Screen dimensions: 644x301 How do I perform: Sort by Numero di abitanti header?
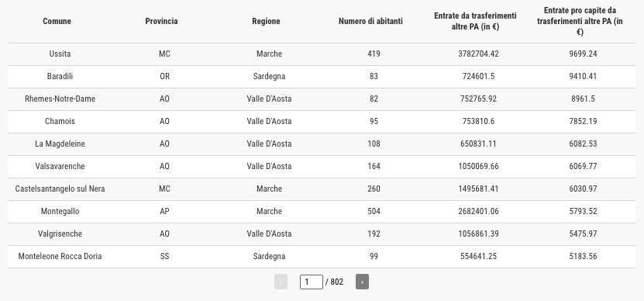[370, 21]
